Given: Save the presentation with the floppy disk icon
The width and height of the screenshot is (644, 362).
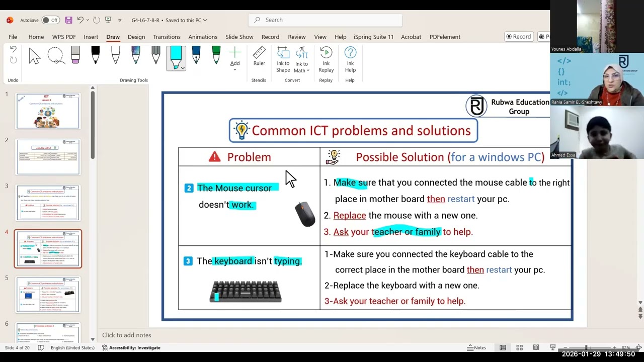Looking at the screenshot, I should (68, 20).
